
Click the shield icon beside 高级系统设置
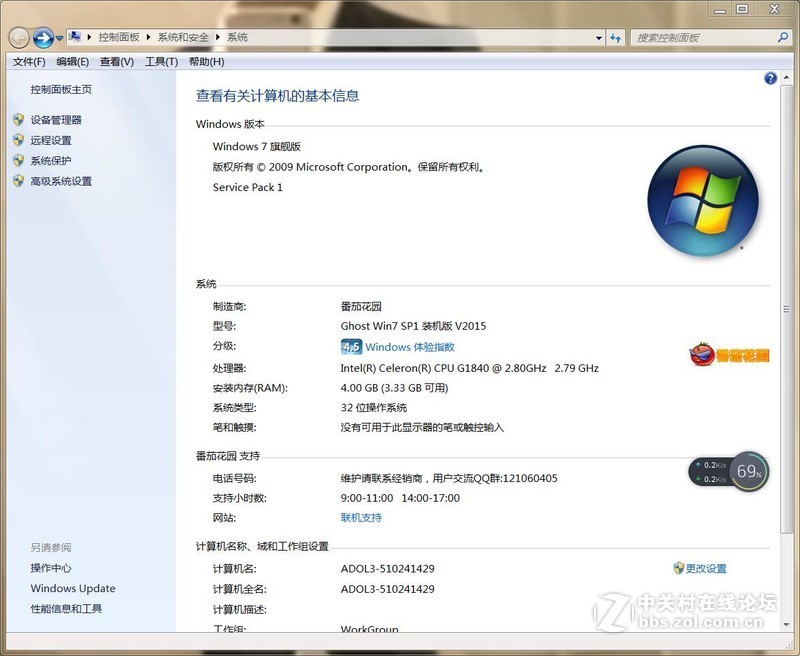(x=18, y=181)
